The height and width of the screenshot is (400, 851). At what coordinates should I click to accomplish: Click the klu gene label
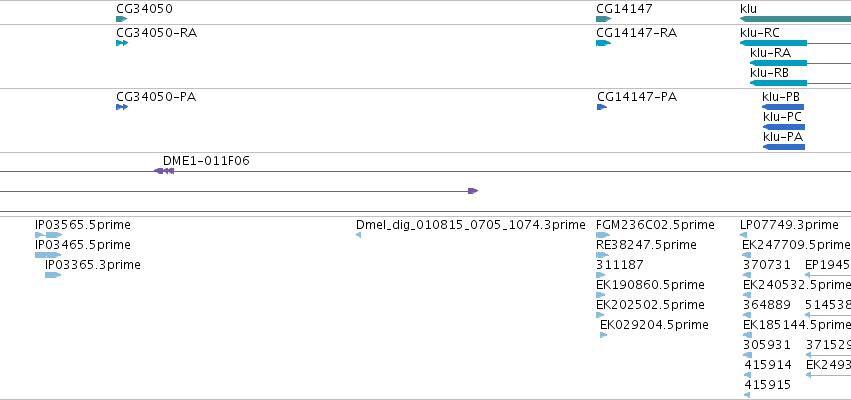748,9
